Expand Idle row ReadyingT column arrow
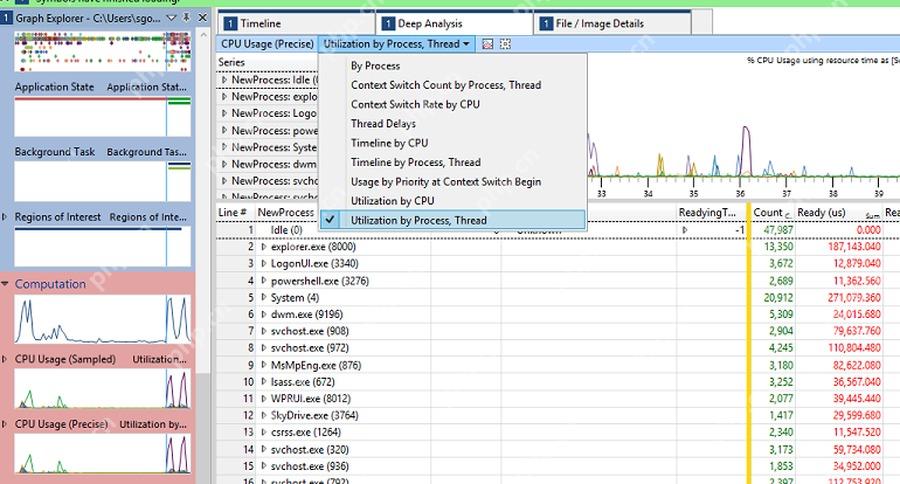This screenshot has height=484, width=900. (684, 230)
